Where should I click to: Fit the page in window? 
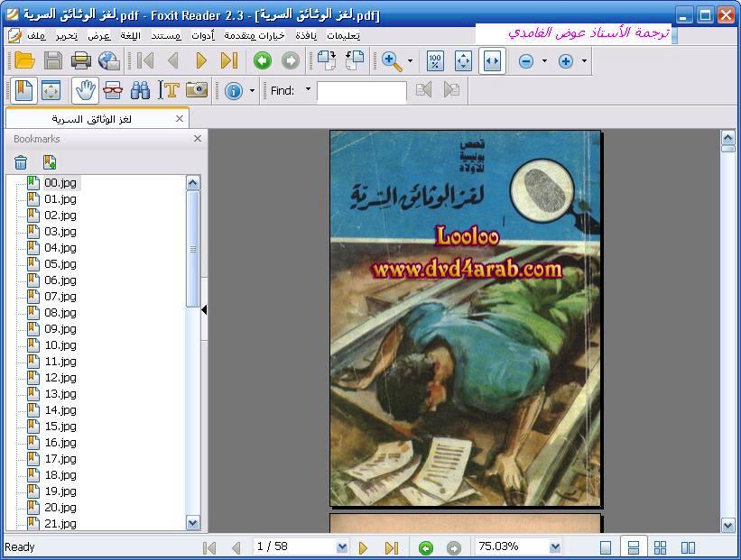463,61
